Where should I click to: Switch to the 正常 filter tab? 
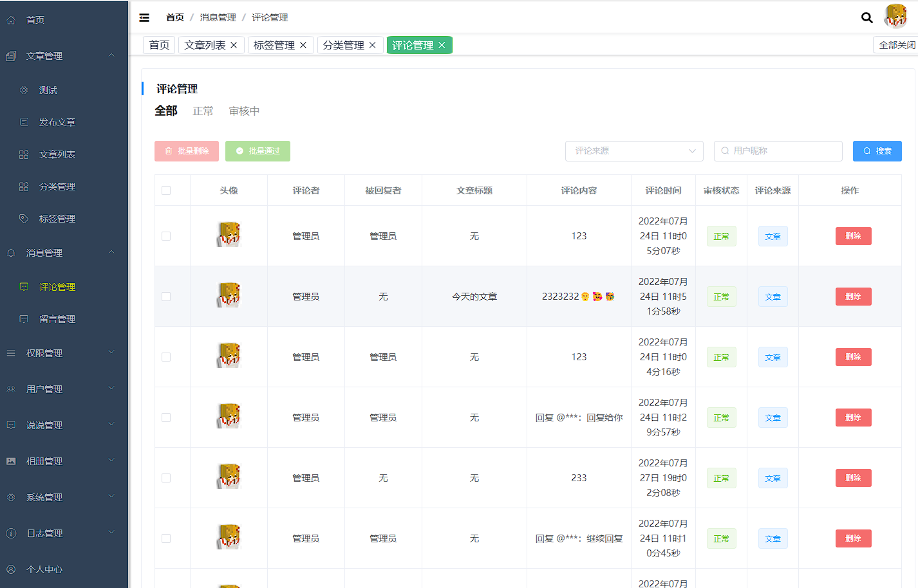[x=203, y=111]
